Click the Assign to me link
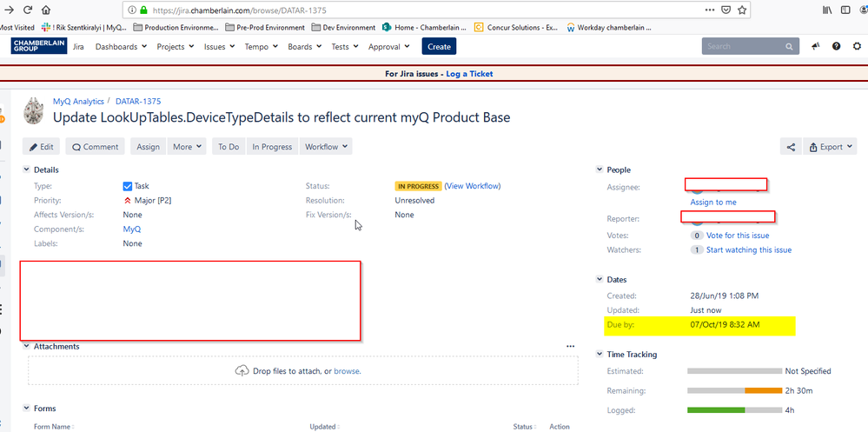The height and width of the screenshot is (432, 868). pos(713,203)
